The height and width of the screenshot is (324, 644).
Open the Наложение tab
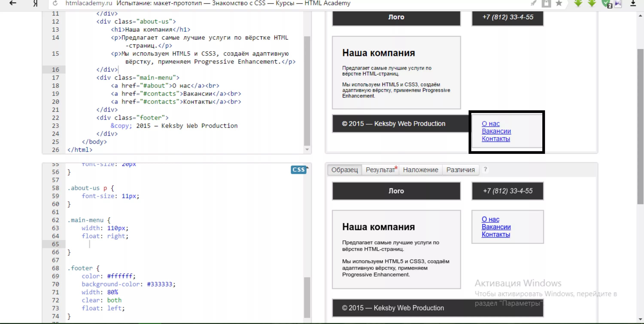[x=420, y=170]
